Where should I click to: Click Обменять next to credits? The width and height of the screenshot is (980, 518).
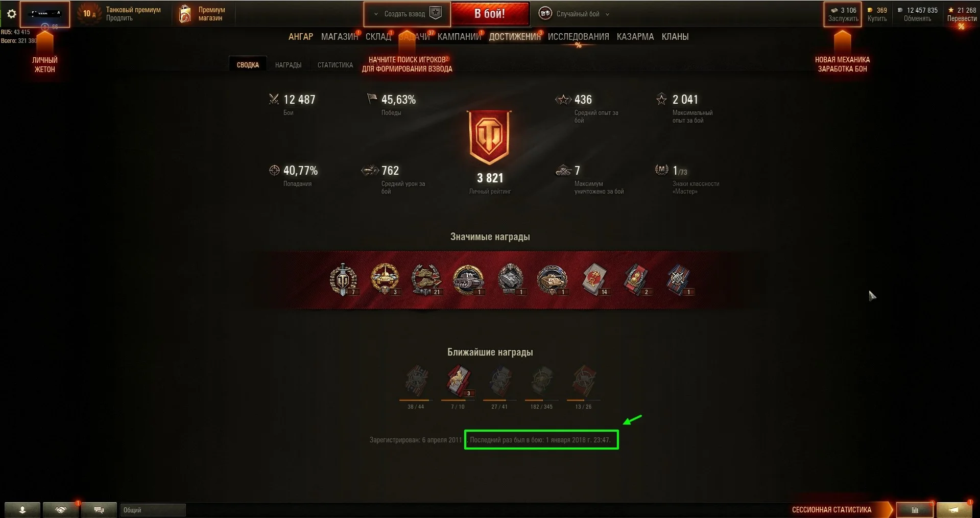(917, 18)
